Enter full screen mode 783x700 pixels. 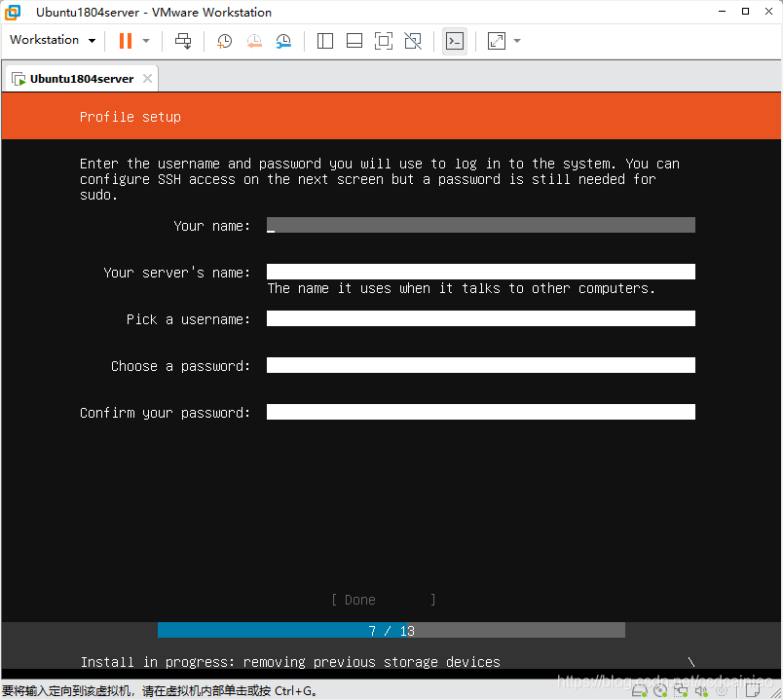pyautogui.click(x=384, y=41)
